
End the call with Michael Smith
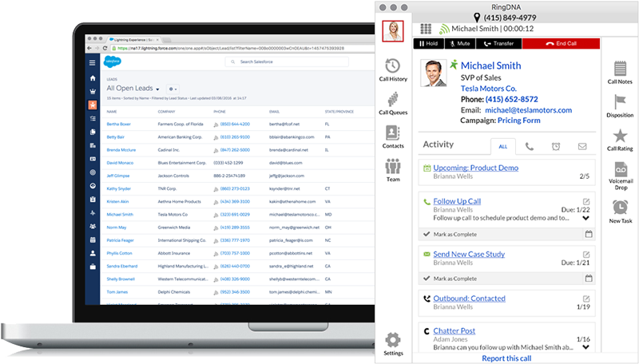(x=561, y=44)
